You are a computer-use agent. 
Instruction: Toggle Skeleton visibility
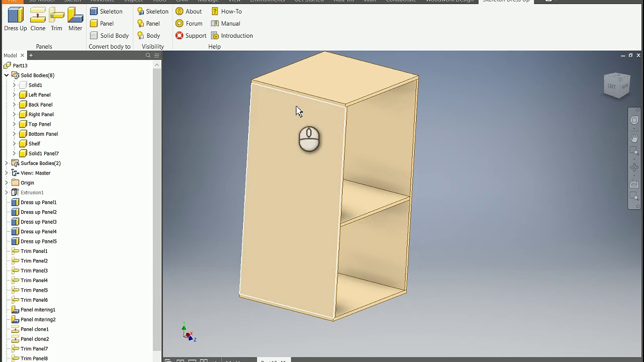(153, 11)
